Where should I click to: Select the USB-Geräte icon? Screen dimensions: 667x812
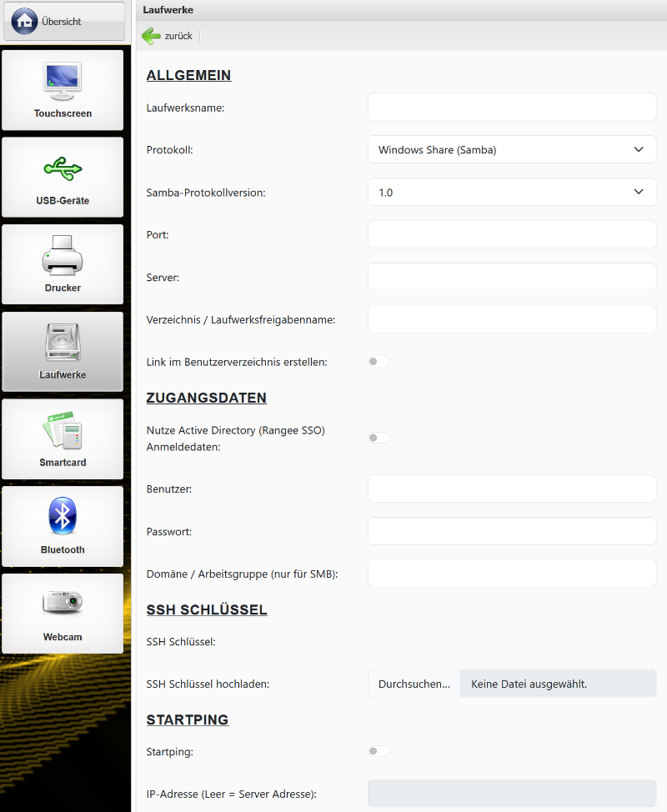click(x=63, y=169)
